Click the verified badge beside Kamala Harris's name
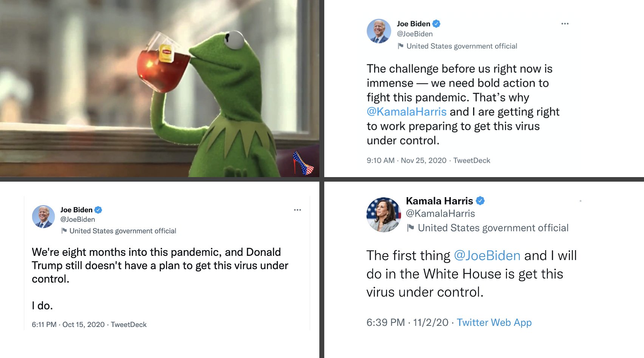Screen dimensions: 644x358 click(480, 201)
